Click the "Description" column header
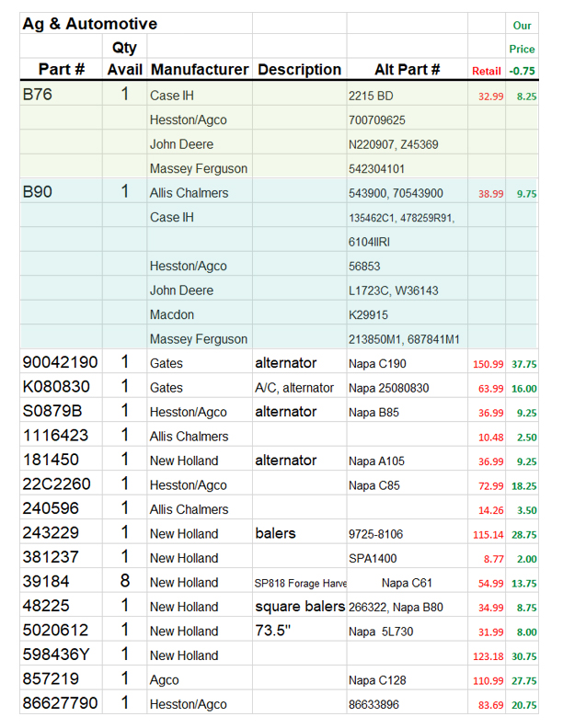This screenshot has width=563, height=728. (300, 70)
